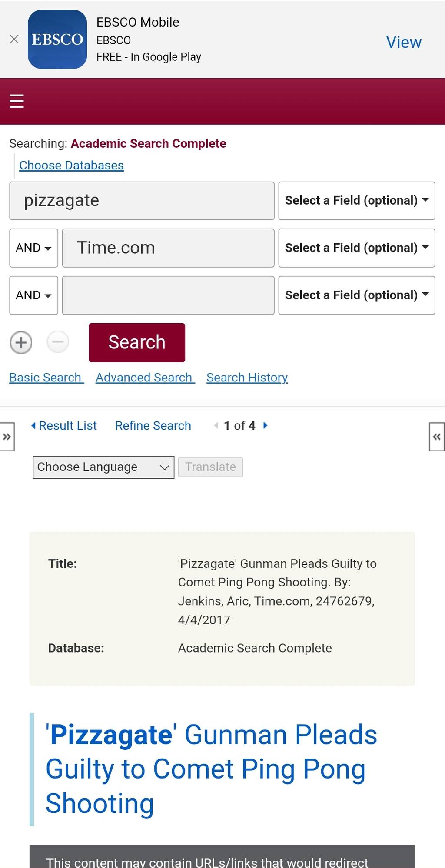Collapse the right side panel arrows
445x868 pixels.
[x=437, y=437]
